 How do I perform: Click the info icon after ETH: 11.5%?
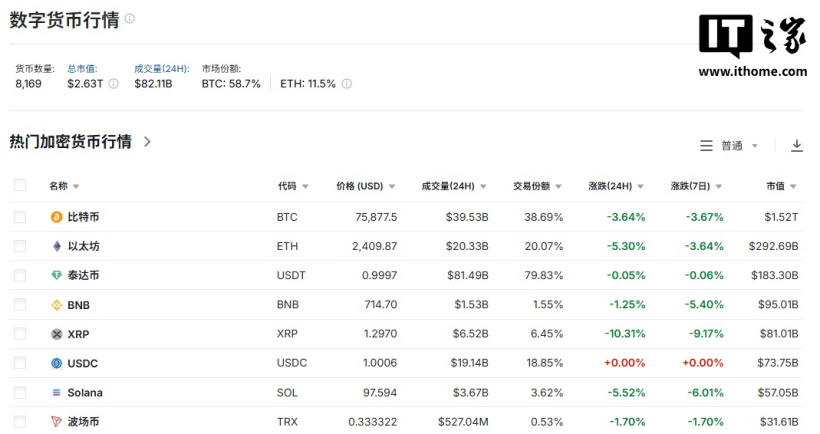click(x=347, y=84)
